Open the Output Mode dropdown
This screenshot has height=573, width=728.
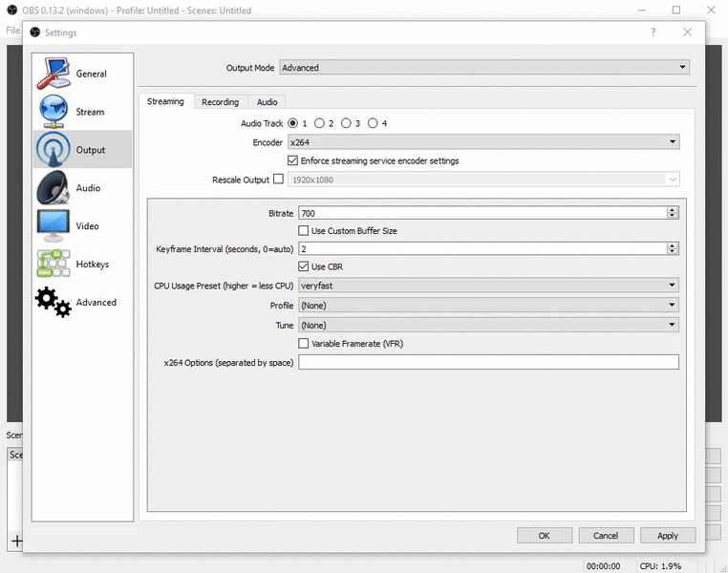click(x=484, y=67)
